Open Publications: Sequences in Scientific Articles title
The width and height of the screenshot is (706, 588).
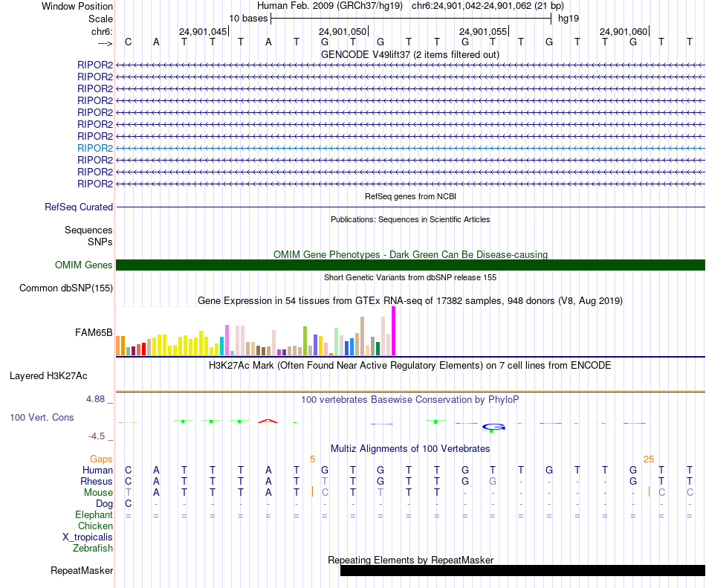pyautogui.click(x=410, y=219)
